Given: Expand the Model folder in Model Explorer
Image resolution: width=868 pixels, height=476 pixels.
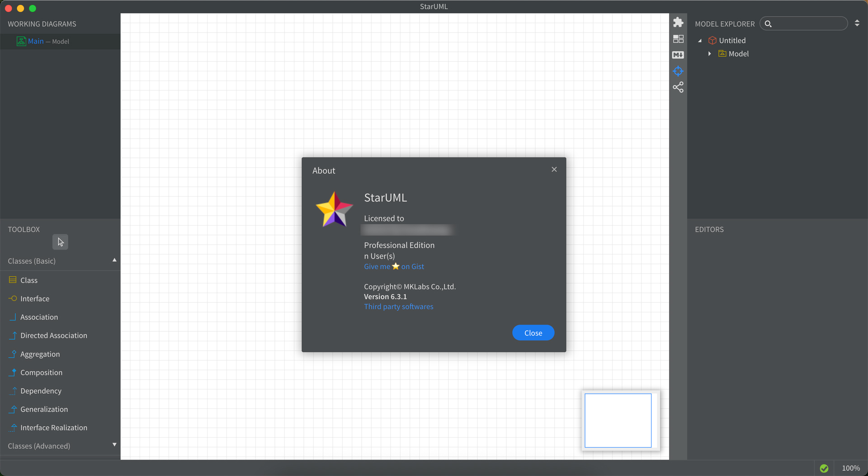Looking at the screenshot, I should tap(710, 53).
